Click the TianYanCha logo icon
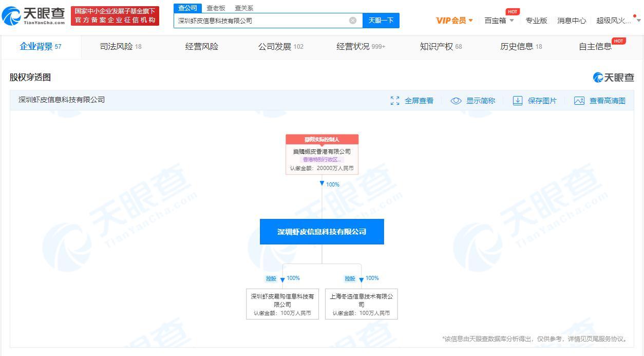The width and height of the screenshot is (644, 356). [x=11, y=16]
